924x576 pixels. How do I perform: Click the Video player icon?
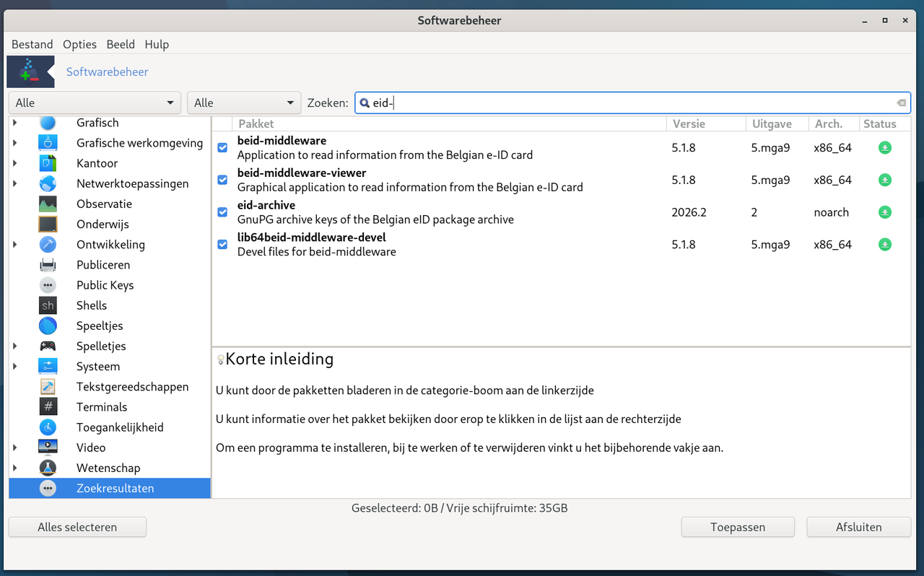click(x=48, y=448)
